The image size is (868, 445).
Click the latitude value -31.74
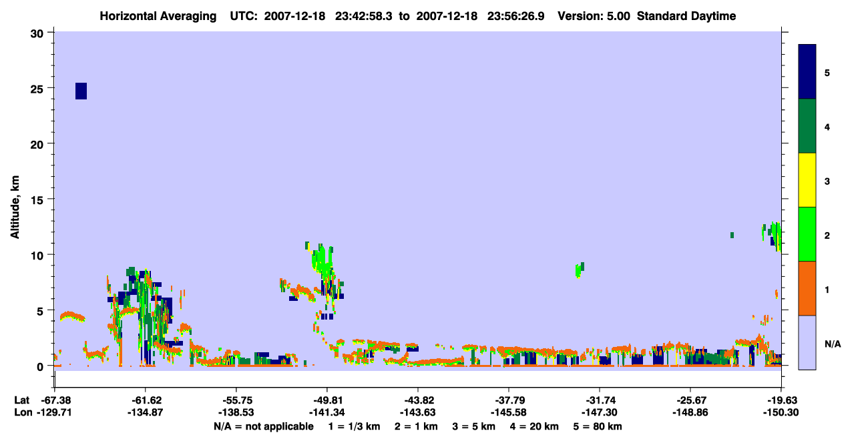pyautogui.click(x=600, y=400)
